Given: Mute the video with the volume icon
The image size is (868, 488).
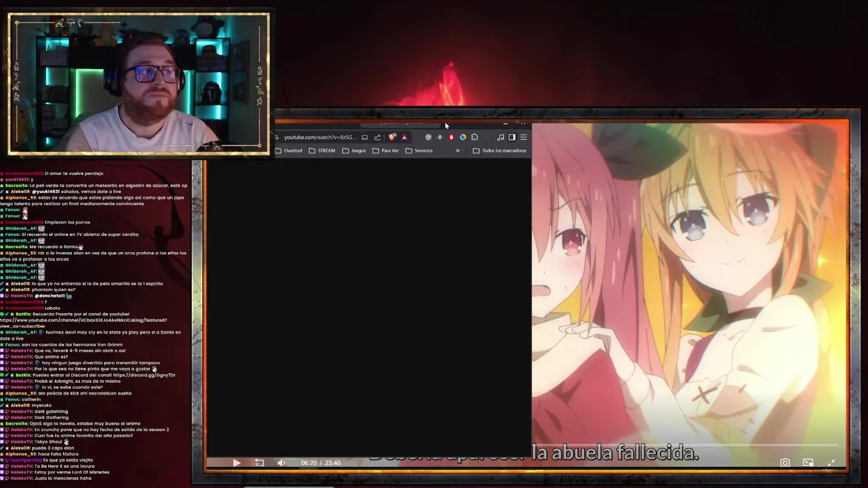Looking at the screenshot, I should click(281, 463).
